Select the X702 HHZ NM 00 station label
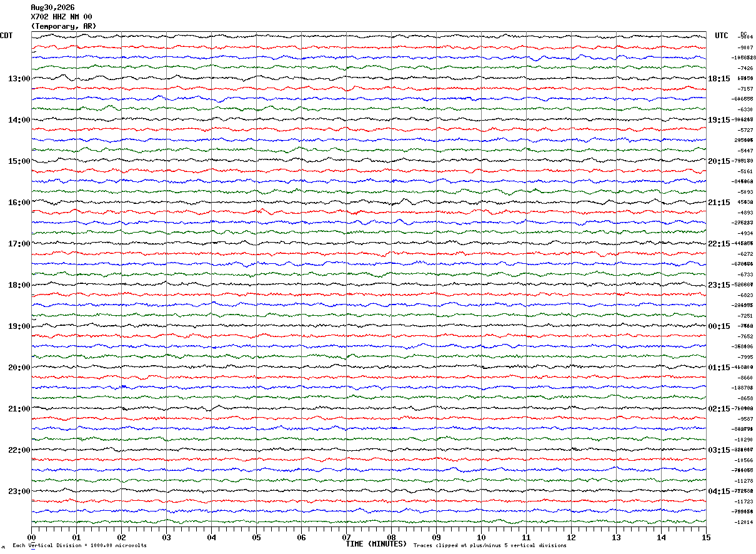756x554 pixels. tap(61, 17)
